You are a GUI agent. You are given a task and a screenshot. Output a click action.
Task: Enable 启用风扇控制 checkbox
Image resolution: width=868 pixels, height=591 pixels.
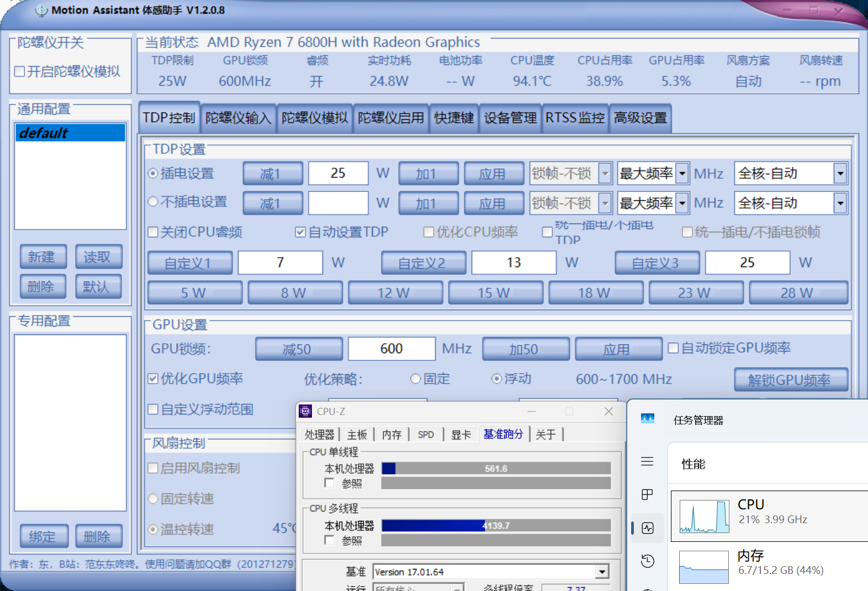(153, 468)
